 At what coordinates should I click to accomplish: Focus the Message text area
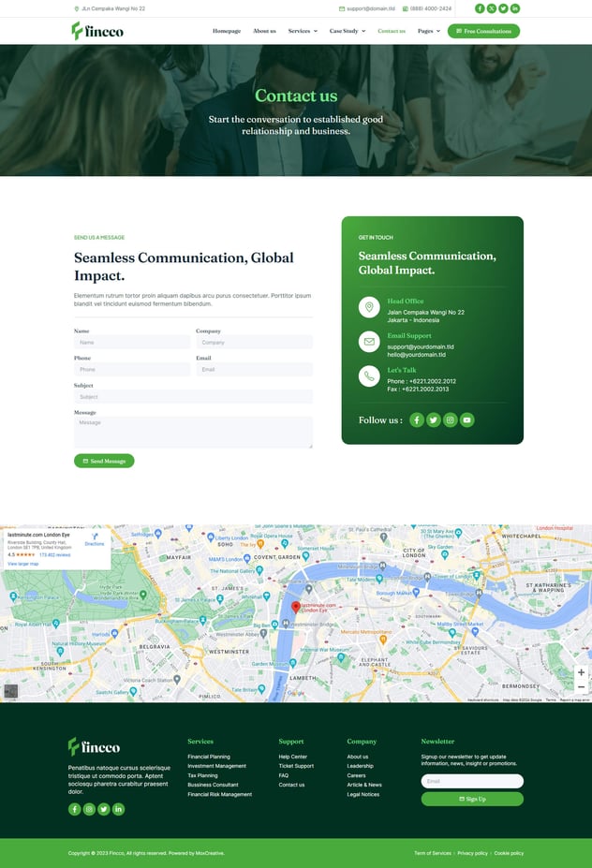[x=193, y=433]
